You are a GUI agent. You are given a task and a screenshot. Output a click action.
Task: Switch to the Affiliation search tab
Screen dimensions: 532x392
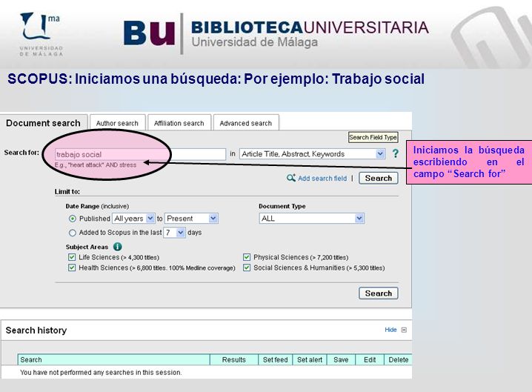pos(179,123)
